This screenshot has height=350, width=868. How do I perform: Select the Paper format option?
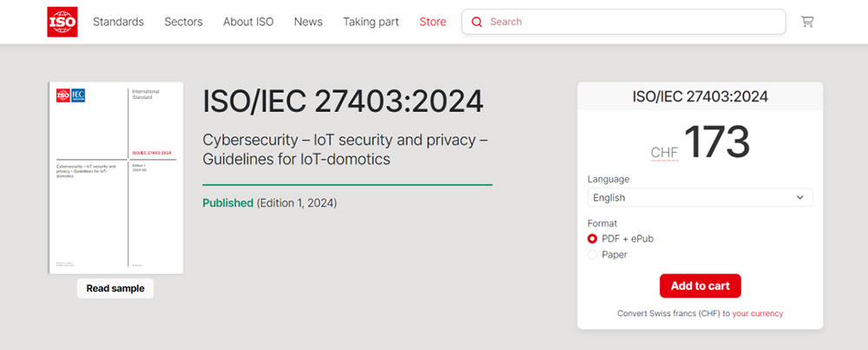click(593, 254)
